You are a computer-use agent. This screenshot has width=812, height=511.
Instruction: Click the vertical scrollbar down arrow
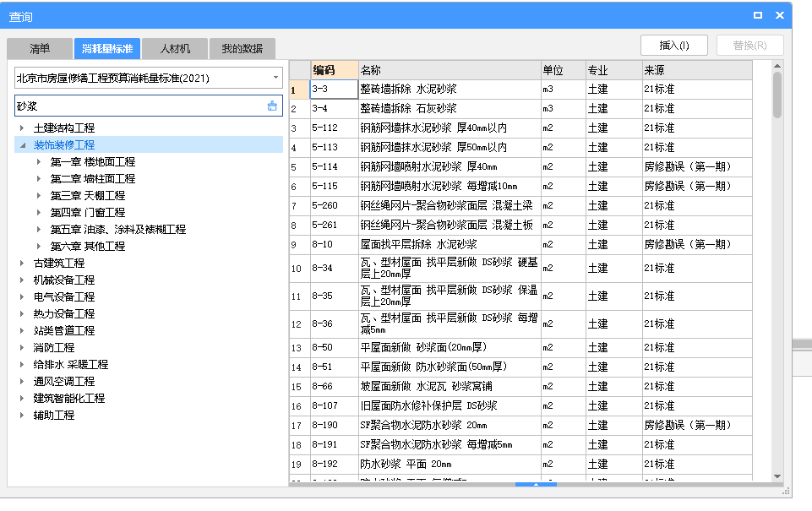pos(777,476)
